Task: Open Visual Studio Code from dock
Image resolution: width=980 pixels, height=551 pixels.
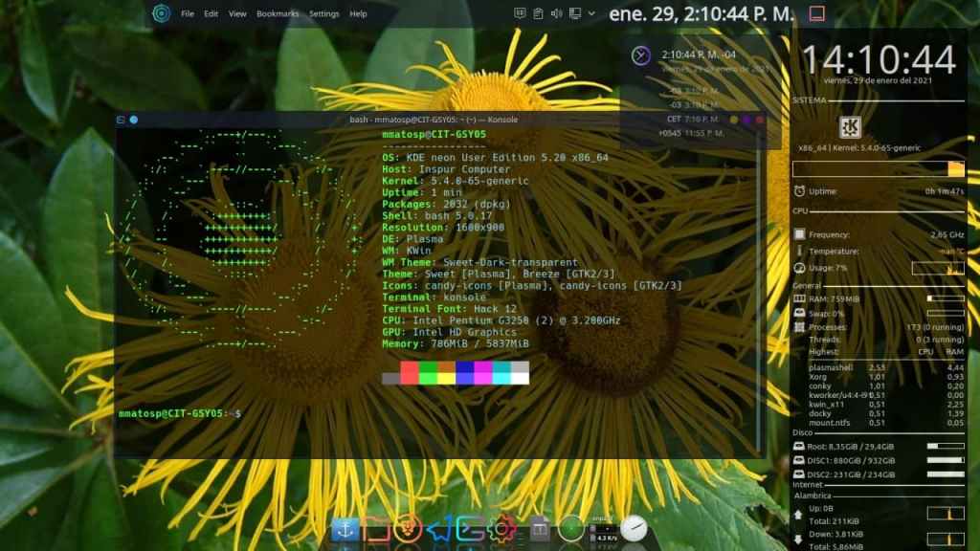Action: coord(439,528)
